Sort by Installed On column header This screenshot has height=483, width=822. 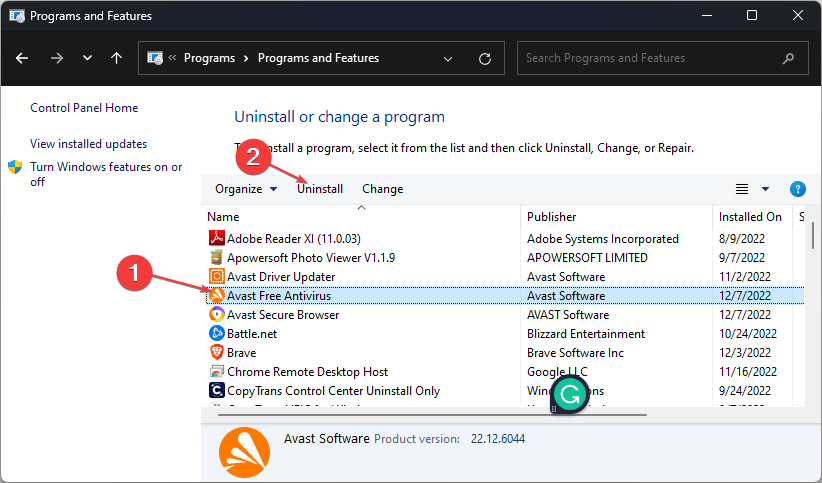[x=750, y=217]
